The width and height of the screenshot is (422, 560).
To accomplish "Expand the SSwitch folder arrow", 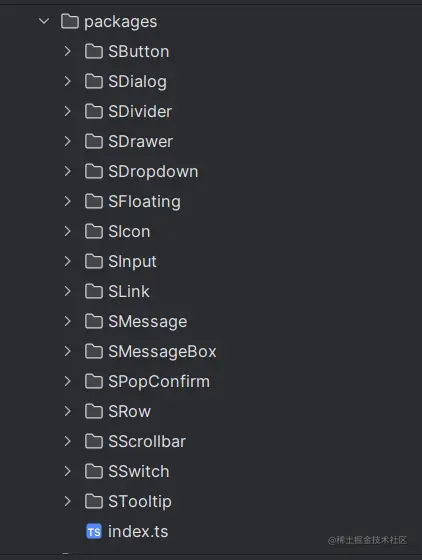I will pyautogui.click(x=68, y=471).
